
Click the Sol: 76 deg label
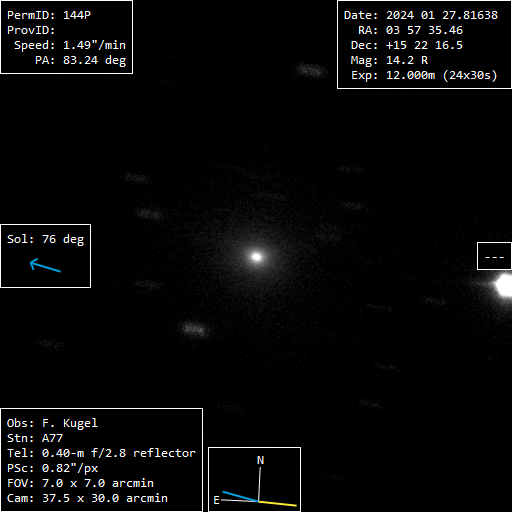click(x=45, y=239)
